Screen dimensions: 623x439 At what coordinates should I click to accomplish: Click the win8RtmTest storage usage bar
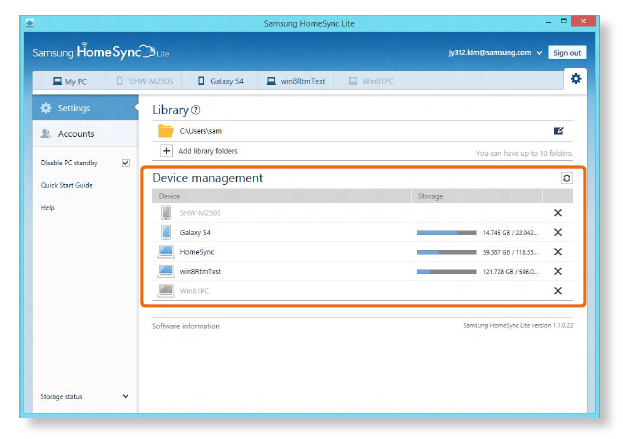coord(446,271)
